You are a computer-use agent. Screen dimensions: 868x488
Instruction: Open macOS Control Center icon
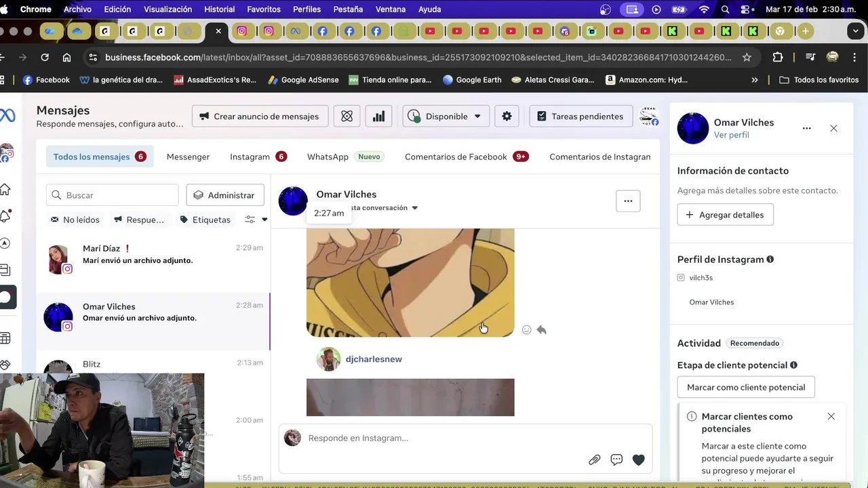click(x=746, y=9)
